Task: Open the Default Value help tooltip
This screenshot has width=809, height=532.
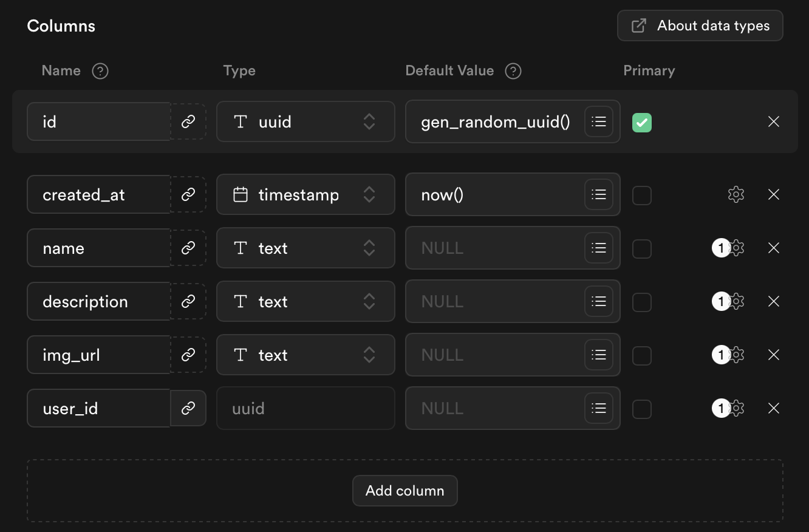Action: tap(513, 71)
